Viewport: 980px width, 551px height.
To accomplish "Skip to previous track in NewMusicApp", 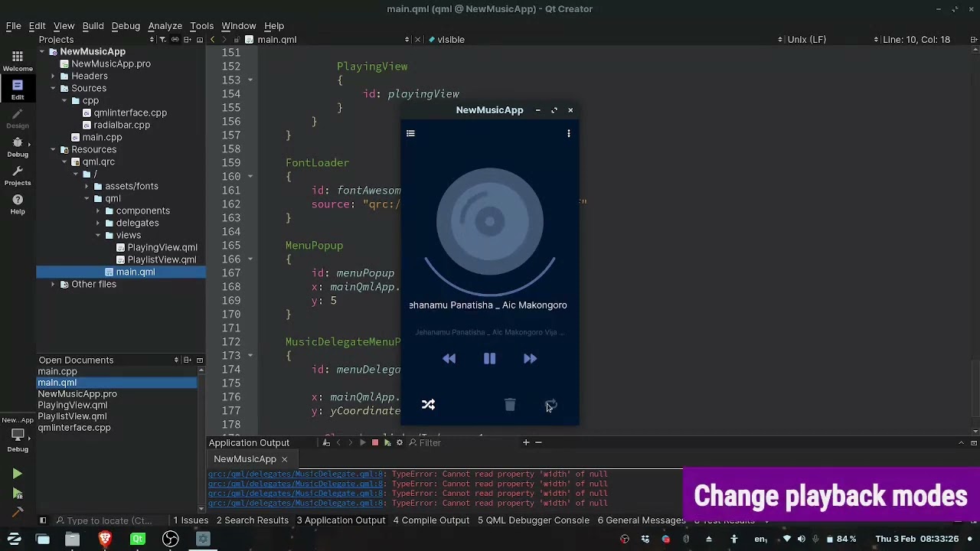I will point(449,359).
